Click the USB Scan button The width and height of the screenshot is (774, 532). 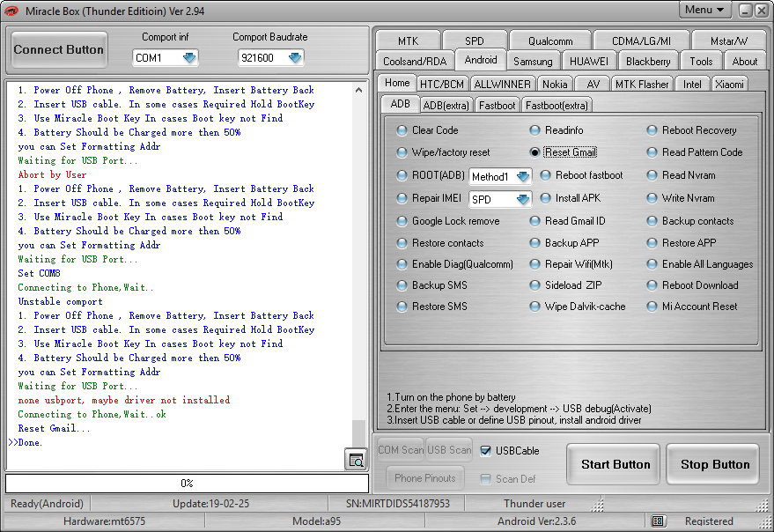click(449, 450)
